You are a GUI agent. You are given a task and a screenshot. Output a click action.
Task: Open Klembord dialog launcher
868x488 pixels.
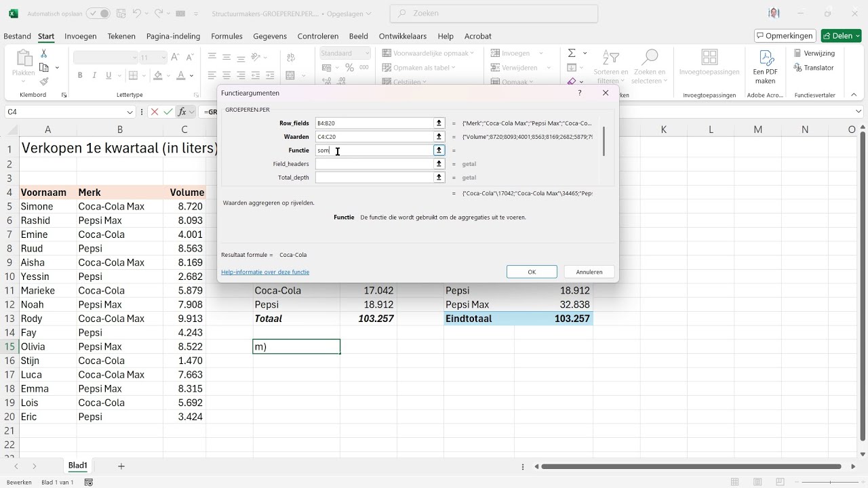(64, 96)
